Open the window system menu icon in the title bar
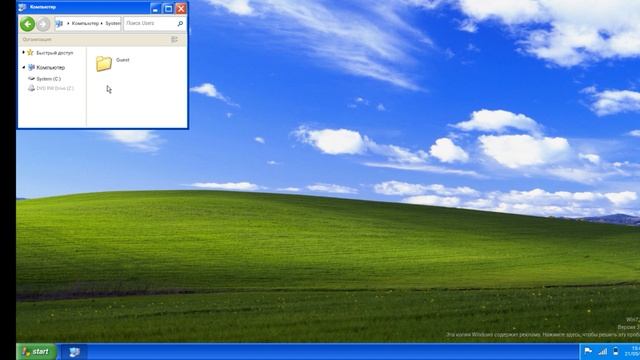 click(23, 7)
